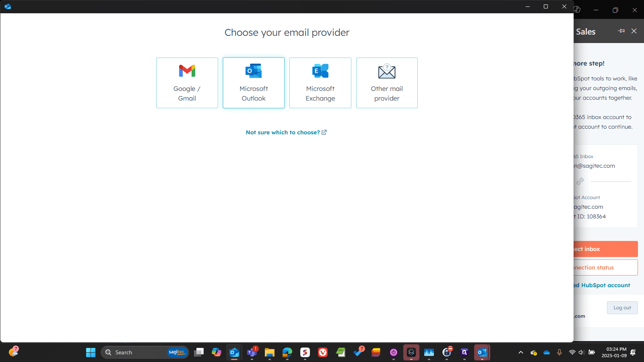Open File Explorer from the taskbar
Screen dimensions: 644x362
click(x=270, y=352)
